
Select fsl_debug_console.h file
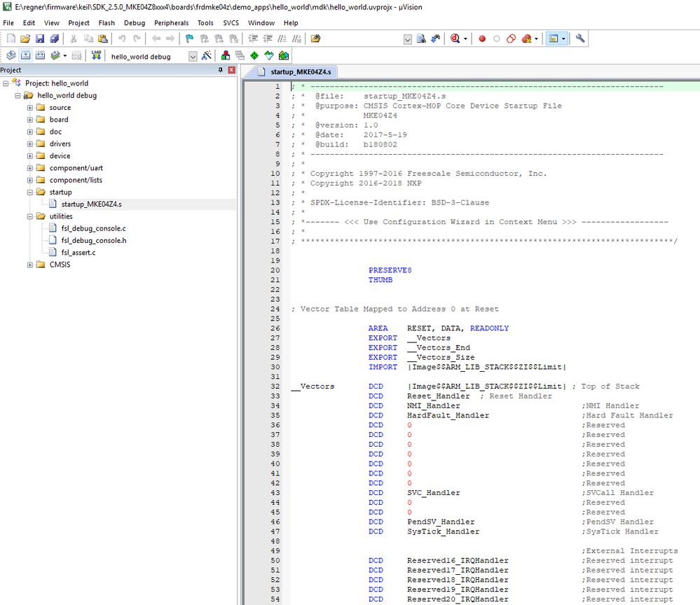pyautogui.click(x=94, y=240)
